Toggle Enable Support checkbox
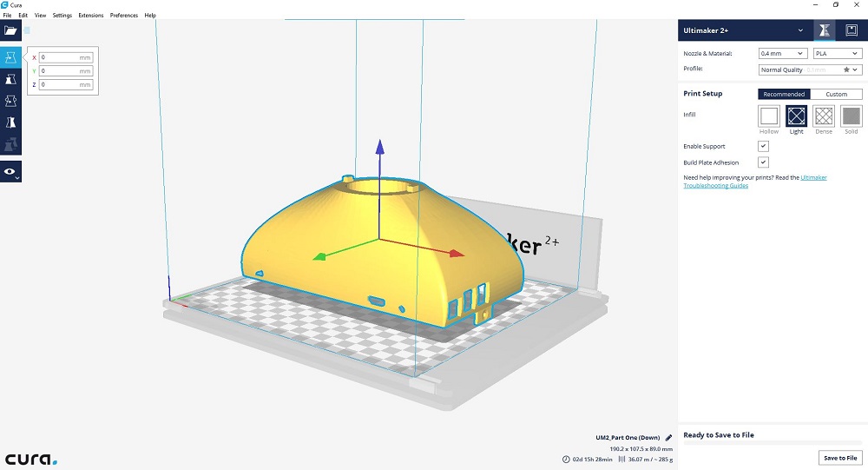This screenshot has width=868, height=470. pos(763,146)
